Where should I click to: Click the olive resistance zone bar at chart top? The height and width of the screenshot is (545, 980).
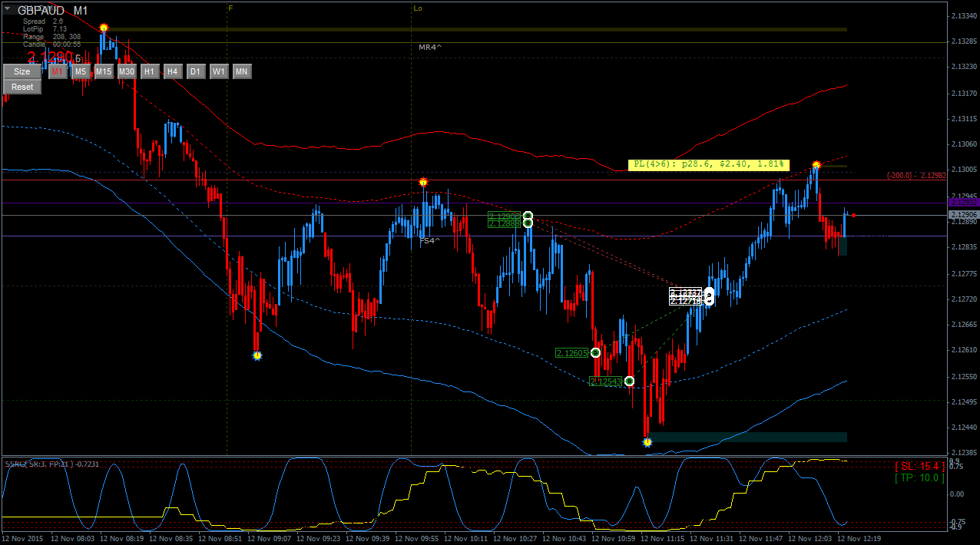475,30
